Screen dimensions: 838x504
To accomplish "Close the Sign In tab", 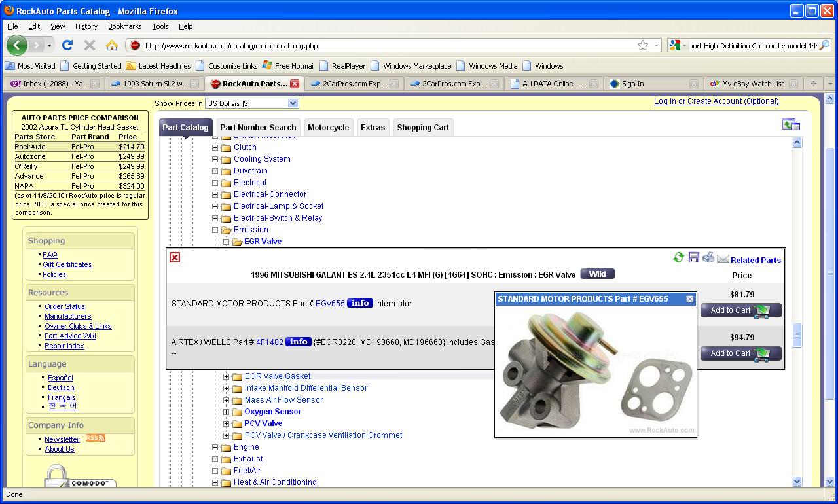I will point(694,84).
